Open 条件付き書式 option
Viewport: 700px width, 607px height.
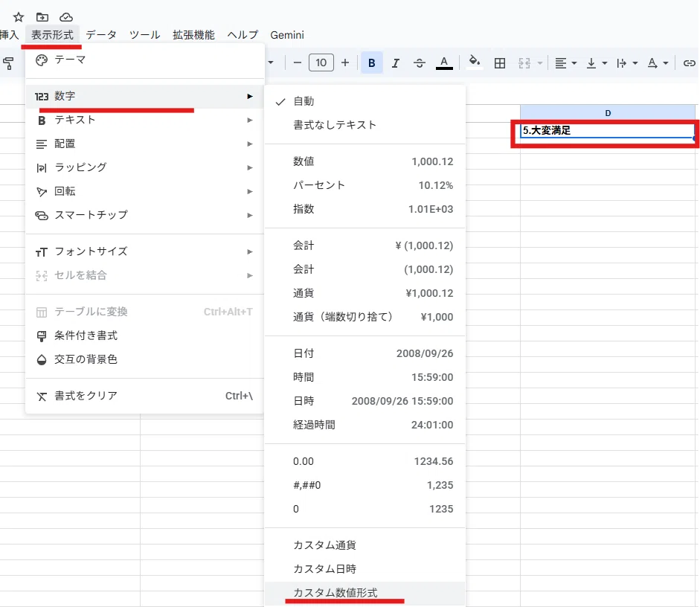[x=144, y=335]
